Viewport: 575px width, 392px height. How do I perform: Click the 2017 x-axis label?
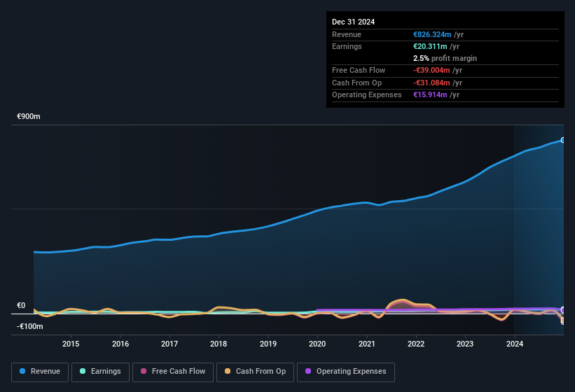click(169, 344)
